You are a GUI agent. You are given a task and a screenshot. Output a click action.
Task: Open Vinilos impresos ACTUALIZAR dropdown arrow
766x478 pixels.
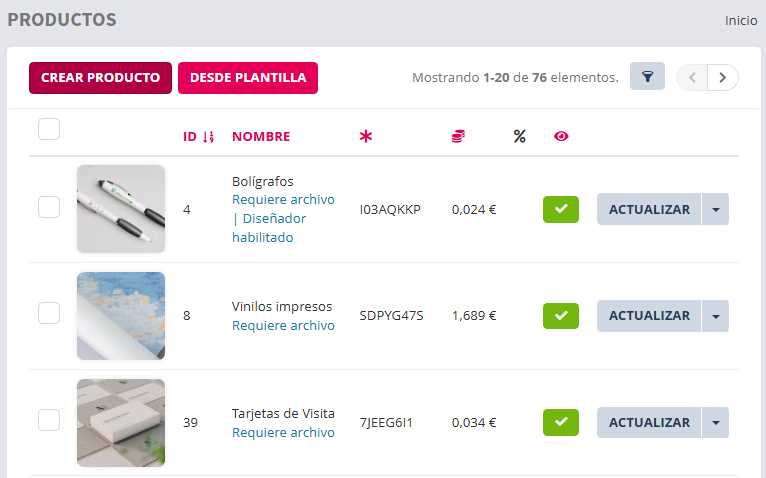coord(715,316)
